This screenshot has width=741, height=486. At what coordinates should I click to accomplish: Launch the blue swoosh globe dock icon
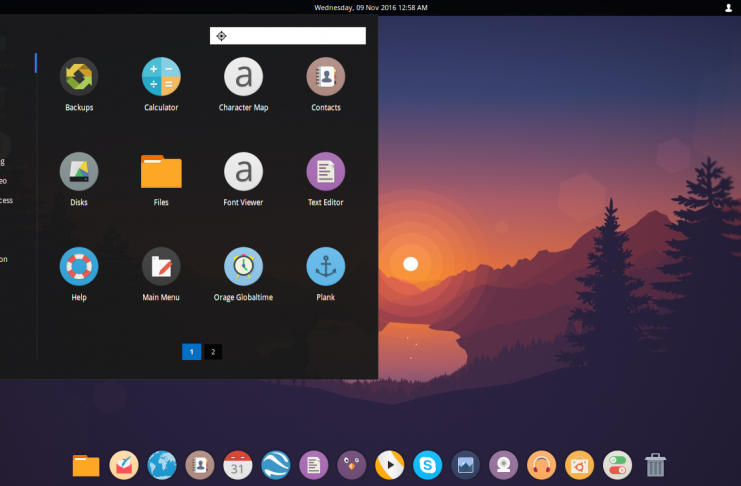click(276, 465)
